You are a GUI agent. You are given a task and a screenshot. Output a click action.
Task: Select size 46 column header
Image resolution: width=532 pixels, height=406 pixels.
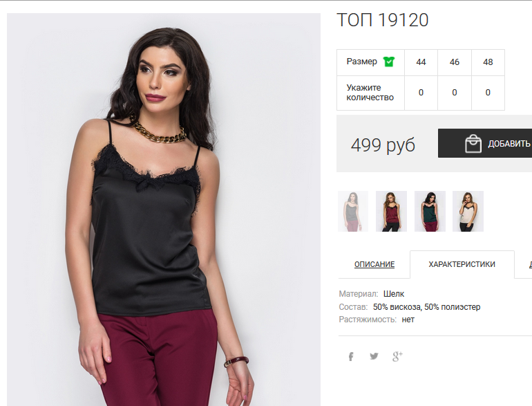pyautogui.click(x=455, y=62)
